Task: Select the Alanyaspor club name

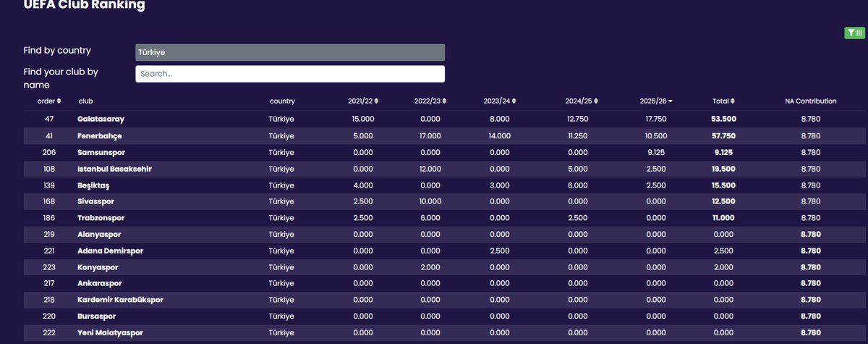Action: coord(99,235)
